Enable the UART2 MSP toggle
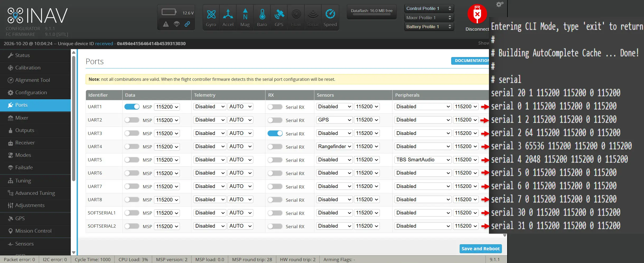The image size is (644, 263). click(x=132, y=120)
